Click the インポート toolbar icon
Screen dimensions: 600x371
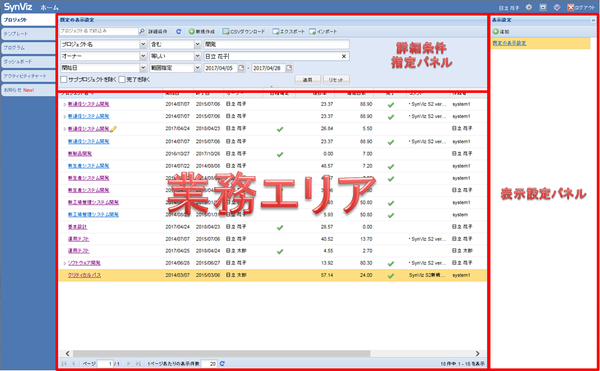pos(312,32)
